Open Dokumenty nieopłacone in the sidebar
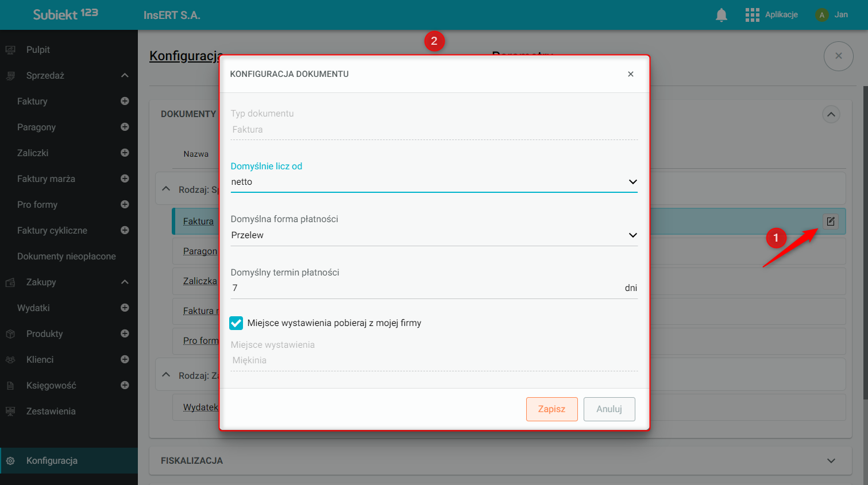Viewport: 868px width, 485px height. [67, 257]
